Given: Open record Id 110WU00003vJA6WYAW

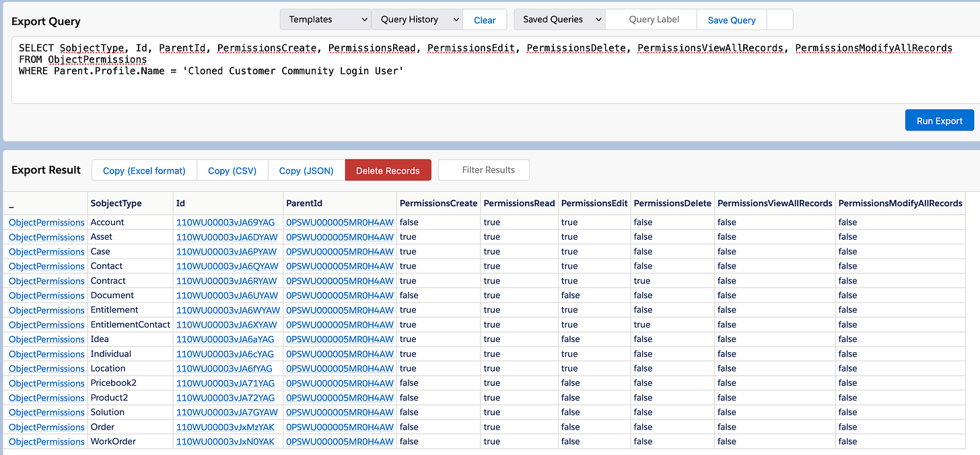Looking at the screenshot, I should point(228,310).
